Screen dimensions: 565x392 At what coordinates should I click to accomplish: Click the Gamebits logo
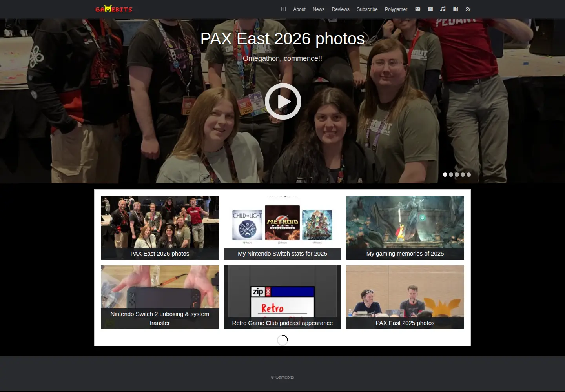[114, 9]
